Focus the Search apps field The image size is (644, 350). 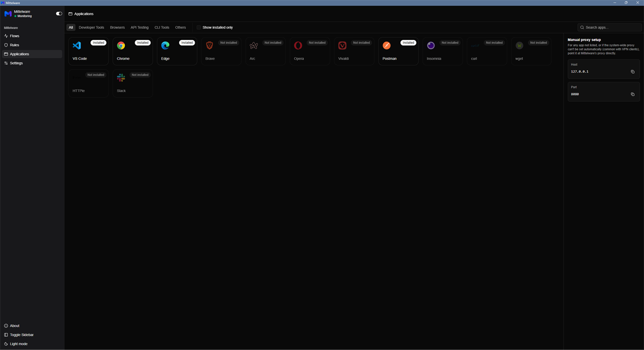click(x=609, y=28)
